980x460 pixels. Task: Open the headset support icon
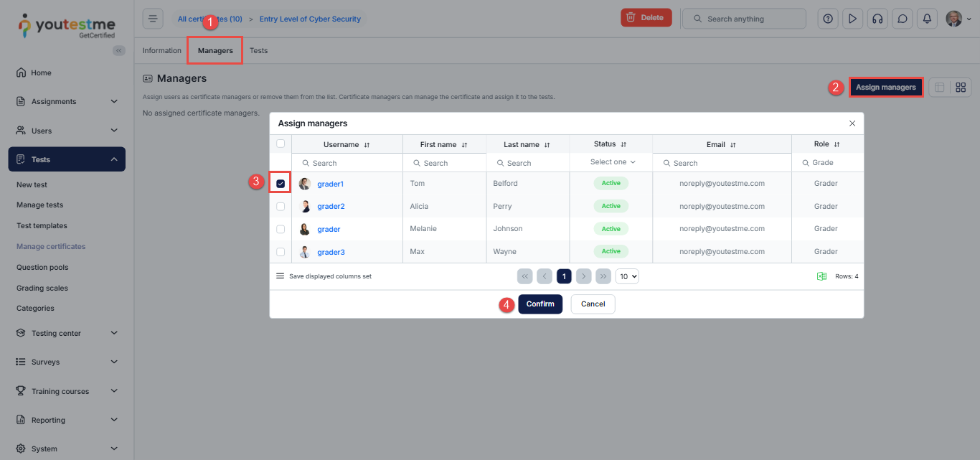coord(877,19)
